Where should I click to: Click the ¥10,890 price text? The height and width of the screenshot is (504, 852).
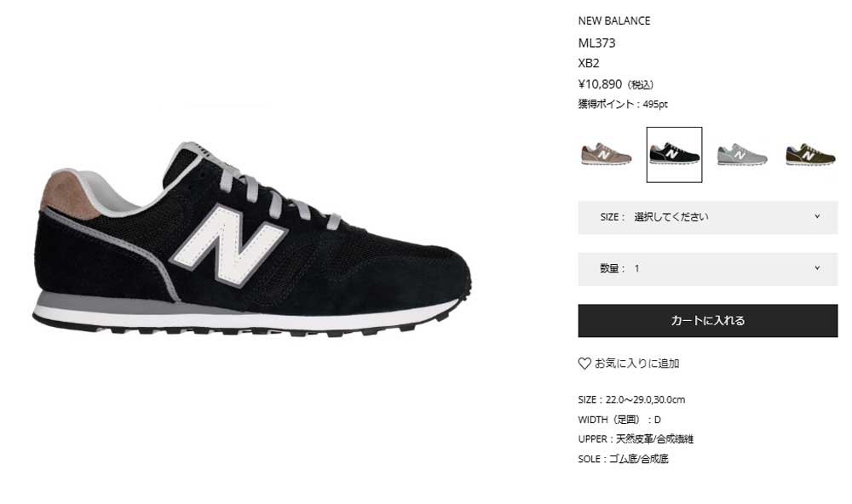[600, 84]
